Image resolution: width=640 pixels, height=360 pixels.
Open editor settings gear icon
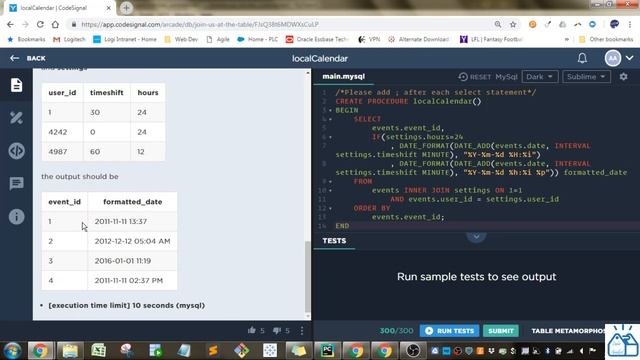click(623, 76)
